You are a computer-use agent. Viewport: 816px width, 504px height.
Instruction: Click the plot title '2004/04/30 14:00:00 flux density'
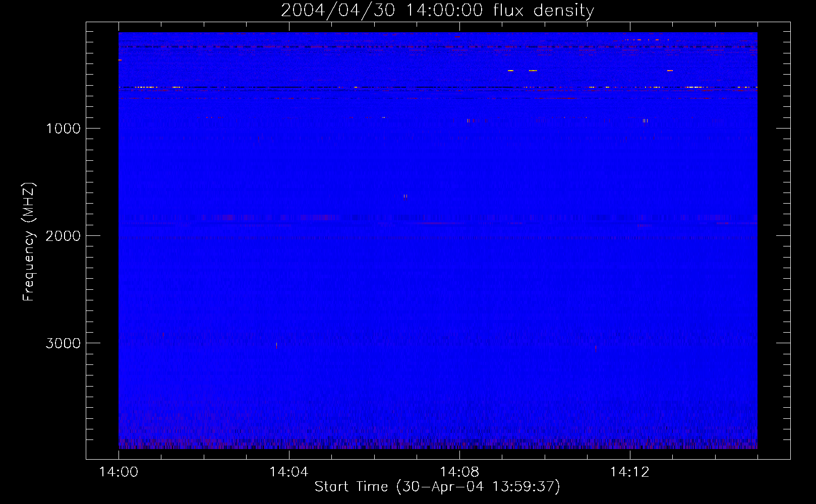coord(437,11)
